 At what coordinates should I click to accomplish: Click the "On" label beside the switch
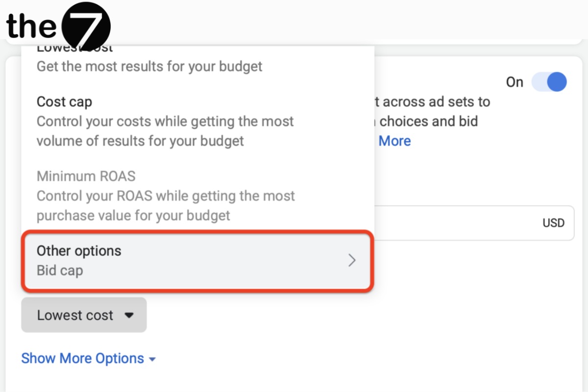click(x=514, y=82)
